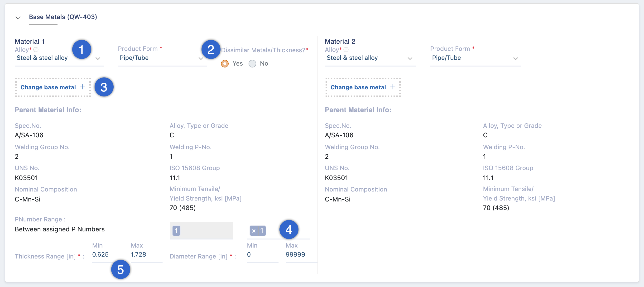Click Material 2 Nominal Composition C-Mn-Si
Screen dimensions: 644x287
337,199
